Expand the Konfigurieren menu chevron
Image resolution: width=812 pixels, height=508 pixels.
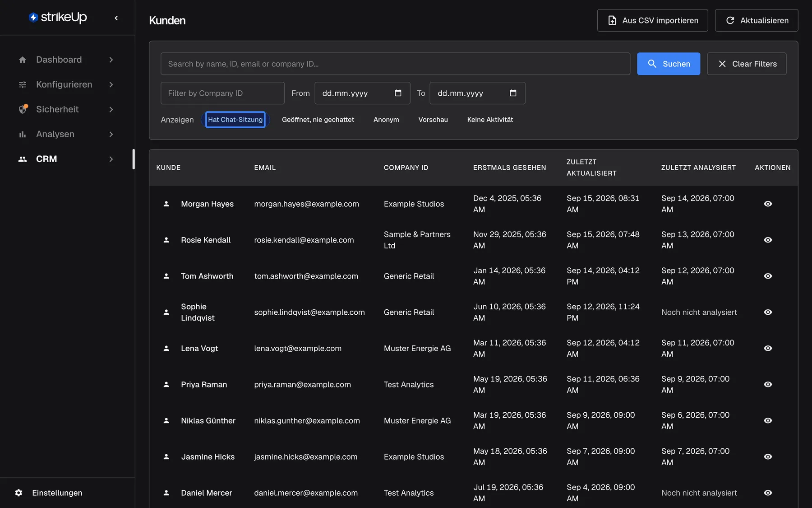111,84
